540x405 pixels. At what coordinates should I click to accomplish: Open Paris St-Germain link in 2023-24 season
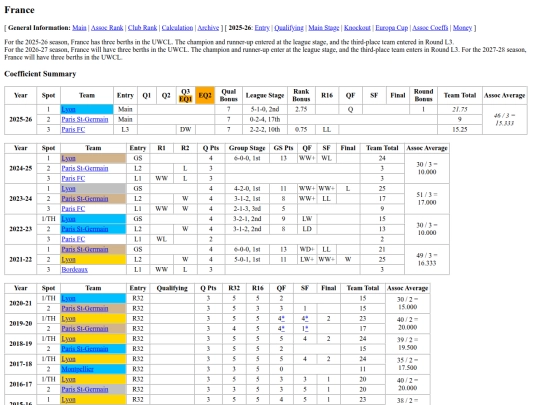tap(85, 199)
